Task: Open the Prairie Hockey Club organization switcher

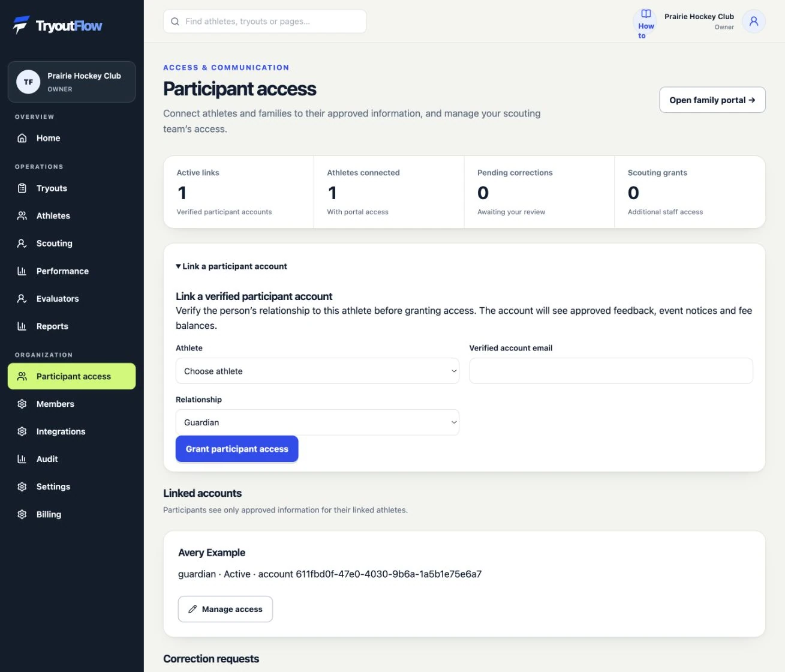Action: pyautogui.click(x=72, y=82)
